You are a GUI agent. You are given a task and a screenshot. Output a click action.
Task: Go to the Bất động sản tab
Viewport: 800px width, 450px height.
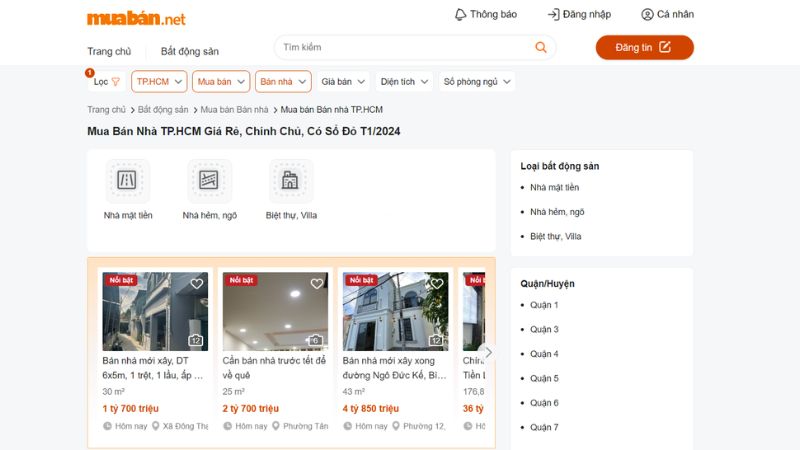tap(190, 51)
